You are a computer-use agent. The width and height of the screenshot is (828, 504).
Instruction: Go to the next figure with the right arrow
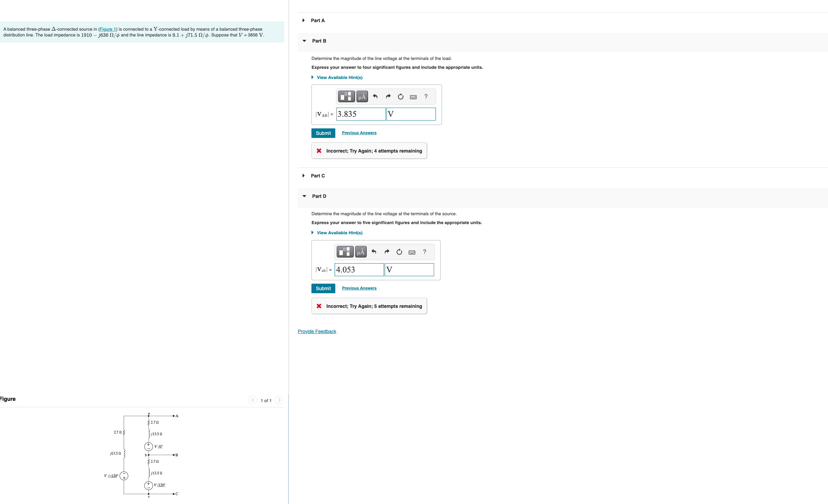[279, 400]
